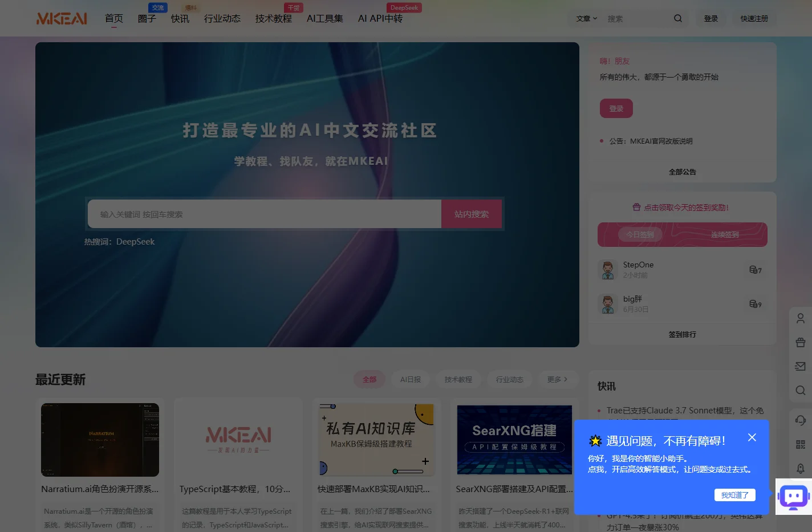Select the 技术教程 filter tab under 最近更新
Image resolution: width=812 pixels, height=532 pixels.
coord(458,379)
